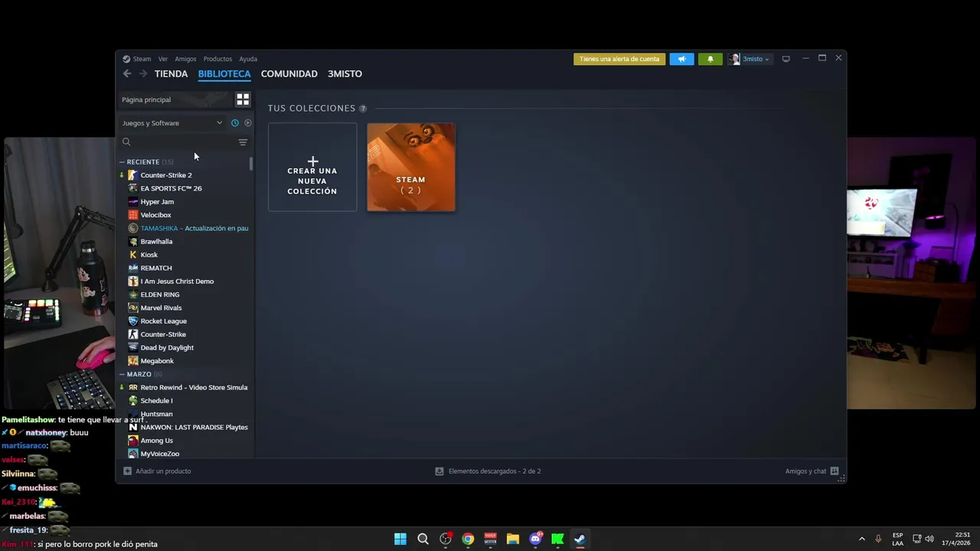Screen dimensions: 980x551
Task: Select the Rocket League game icon
Action: point(133,321)
